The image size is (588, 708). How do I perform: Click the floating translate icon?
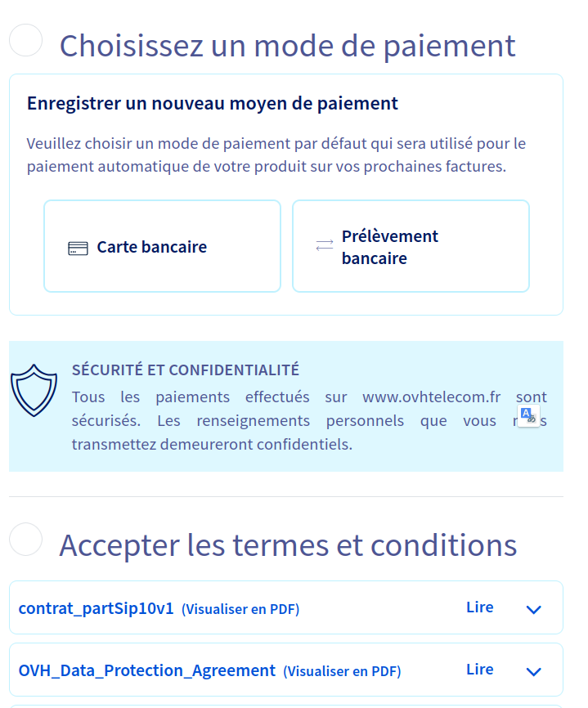point(528,414)
